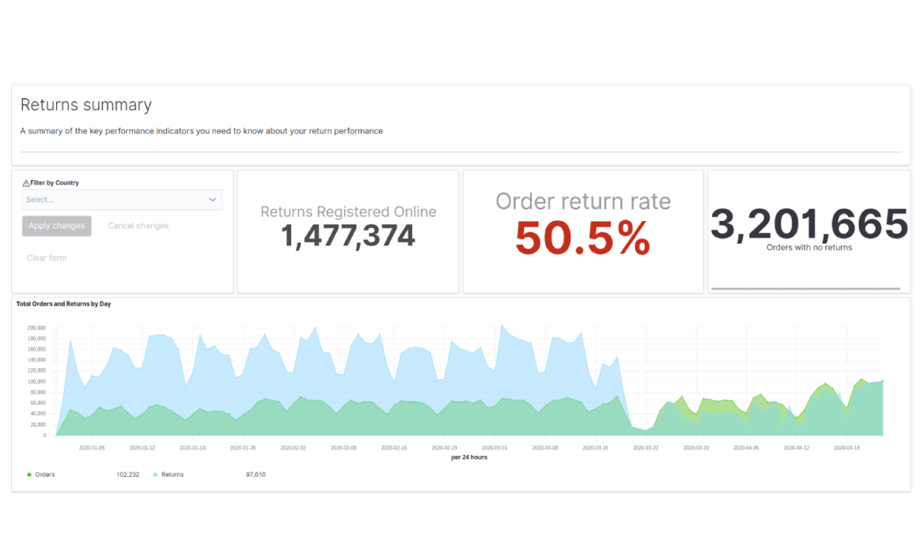
Task: Click the 2020-01-05 x-axis date label
Action: point(92,447)
